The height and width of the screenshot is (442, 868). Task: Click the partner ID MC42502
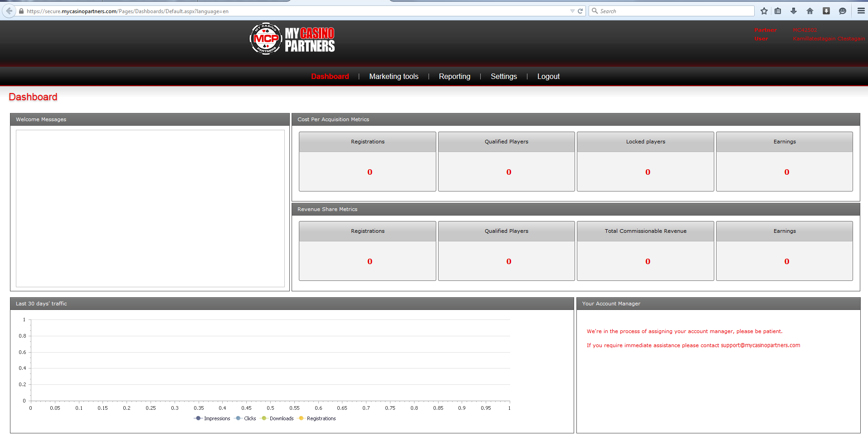coord(805,30)
